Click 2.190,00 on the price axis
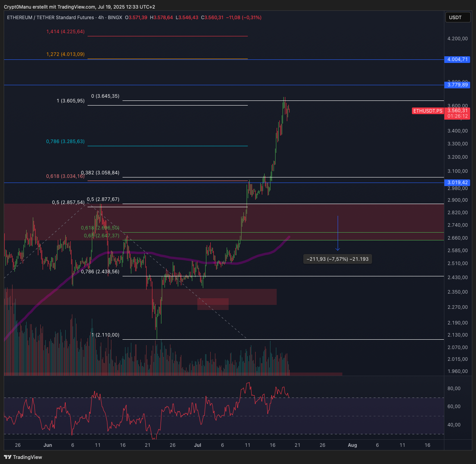Viewport: 476px width, 464px height. coord(457,322)
